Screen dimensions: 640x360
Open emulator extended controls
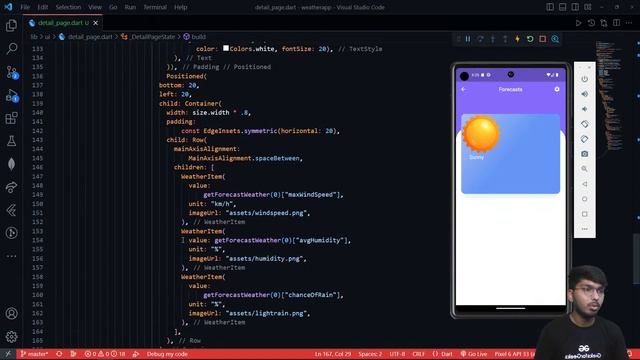(584, 229)
